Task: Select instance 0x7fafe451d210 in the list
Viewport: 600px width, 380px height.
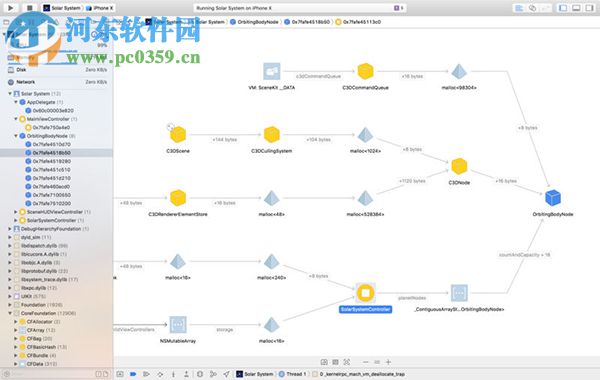Action: tap(57, 178)
